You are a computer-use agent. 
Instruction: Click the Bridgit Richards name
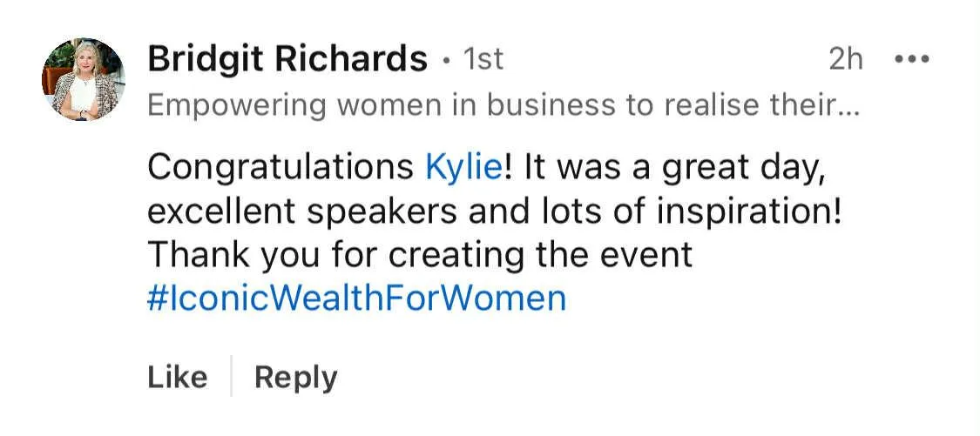point(287,59)
